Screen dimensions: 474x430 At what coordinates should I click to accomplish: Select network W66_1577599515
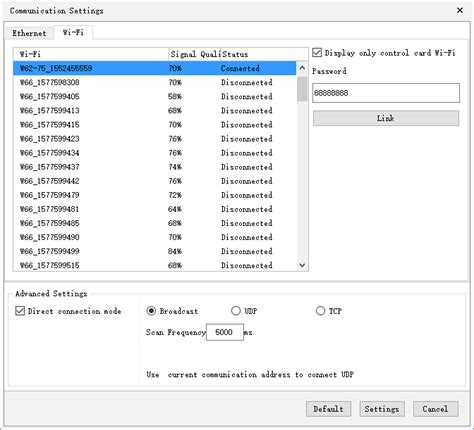(x=155, y=265)
